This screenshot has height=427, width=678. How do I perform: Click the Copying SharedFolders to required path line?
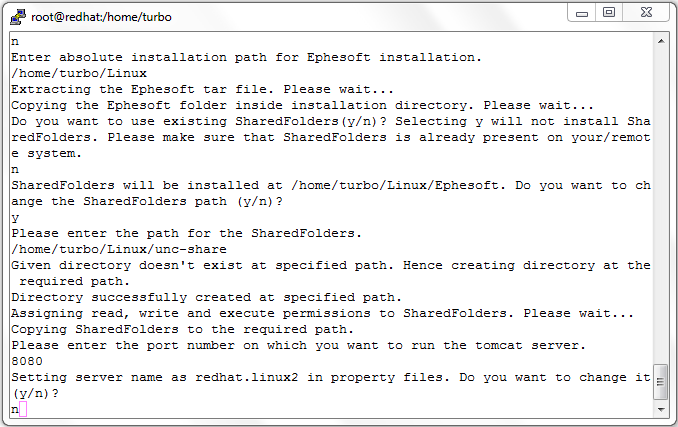pos(182,329)
